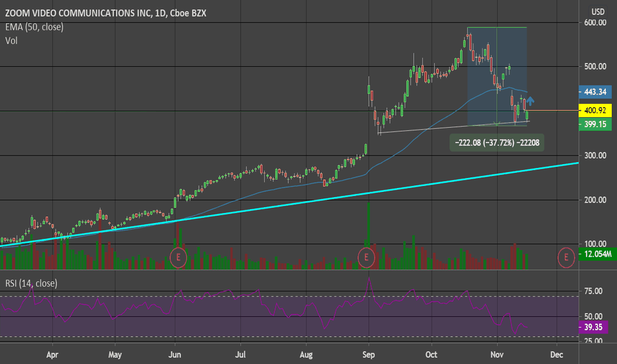Click the 600.00 price axis label
This screenshot has height=364, width=617.
click(x=595, y=23)
